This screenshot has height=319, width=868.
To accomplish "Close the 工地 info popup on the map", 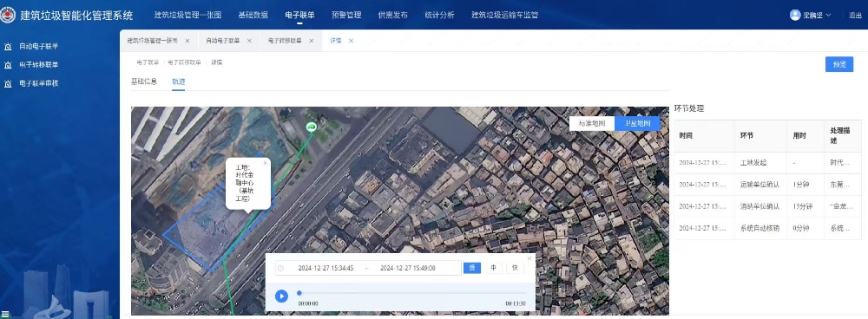I will (x=265, y=163).
